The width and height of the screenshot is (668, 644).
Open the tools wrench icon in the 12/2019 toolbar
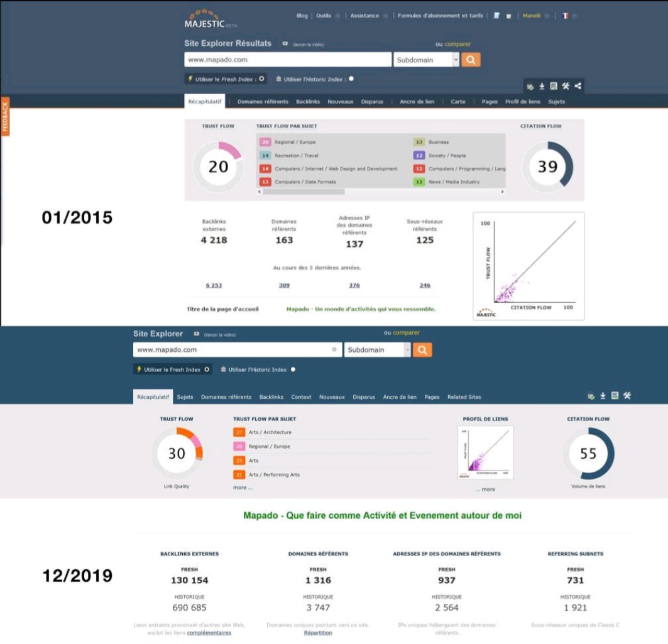[x=627, y=396]
